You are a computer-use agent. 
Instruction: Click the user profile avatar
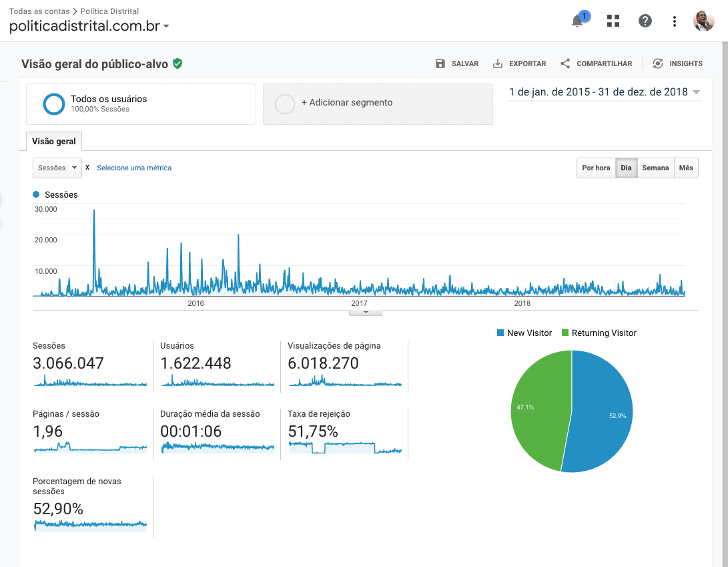(703, 21)
